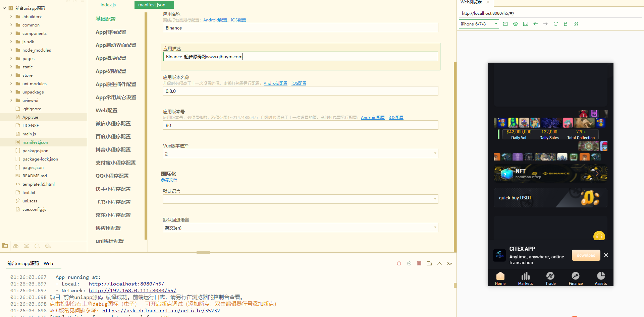The width and height of the screenshot is (644, 317).
Task: Click the red debug bug icon in console
Action: (399, 263)
